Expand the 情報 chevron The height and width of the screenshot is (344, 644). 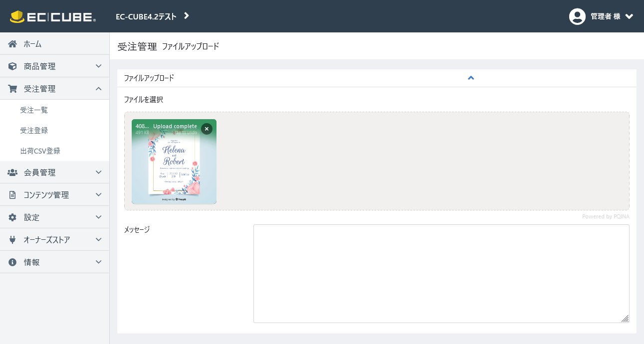point(99,262)
